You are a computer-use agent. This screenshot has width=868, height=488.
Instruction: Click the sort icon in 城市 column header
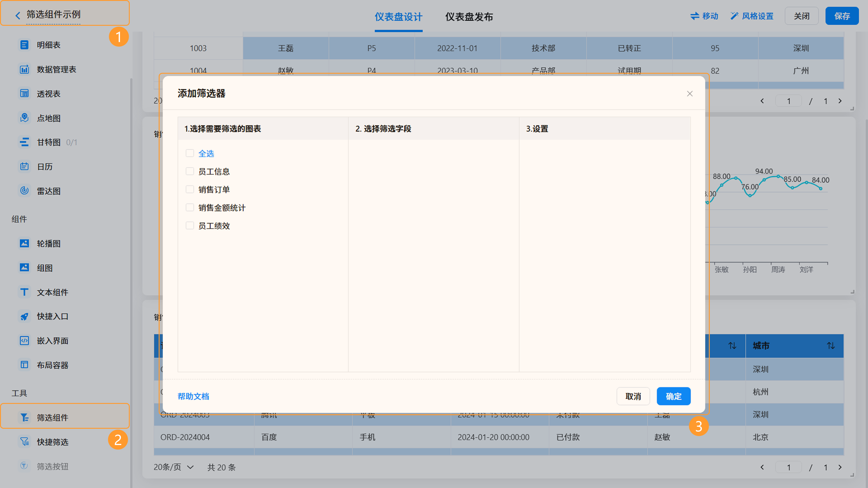point(831,346)
